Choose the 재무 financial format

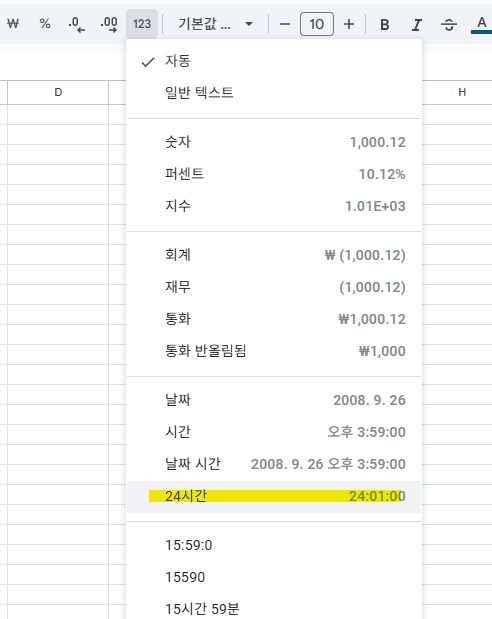coord(274,287)
